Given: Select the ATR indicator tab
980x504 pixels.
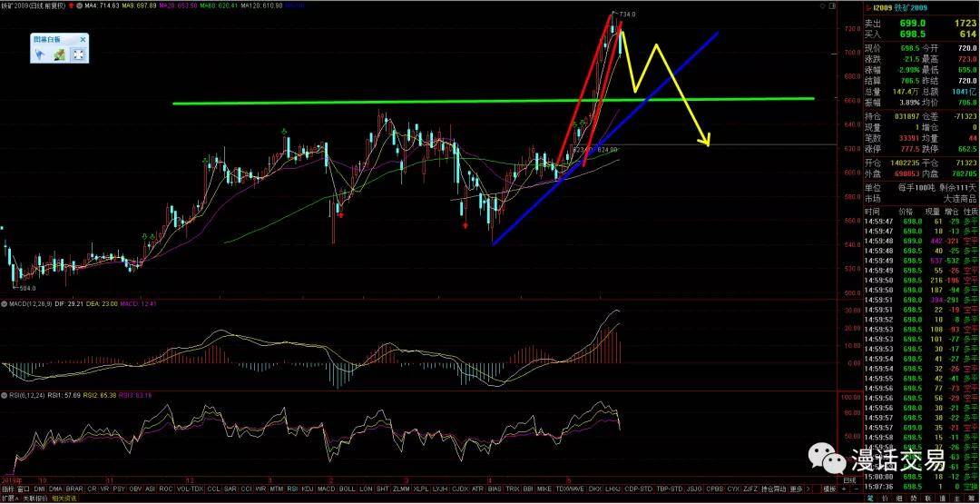Looking at the screenshot, I should 477,489.
